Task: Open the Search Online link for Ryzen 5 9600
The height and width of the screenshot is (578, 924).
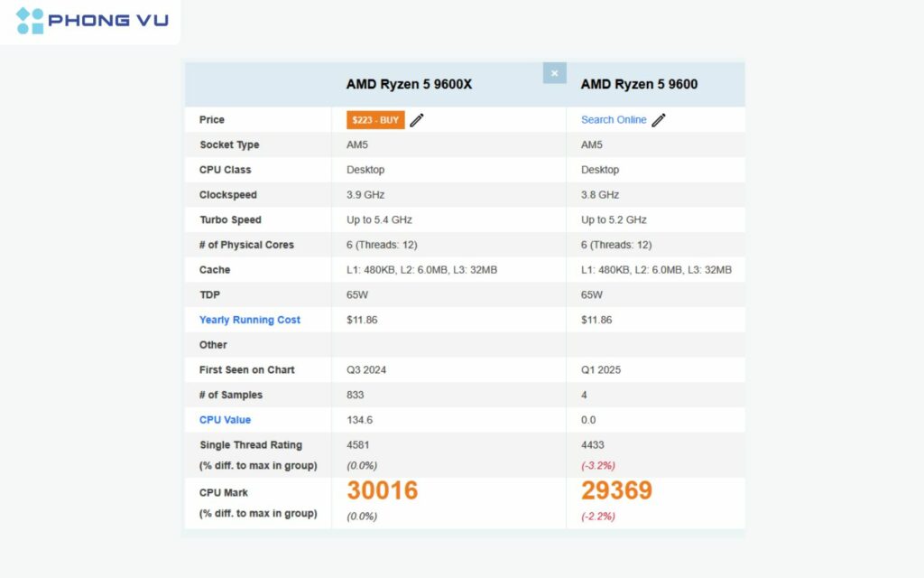Action: [613, 119]
